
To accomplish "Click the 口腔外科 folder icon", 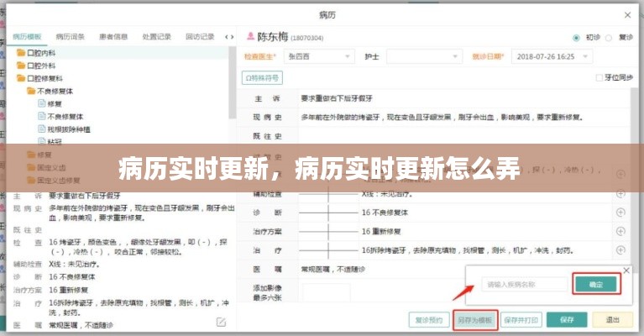I will click(21, 65).
